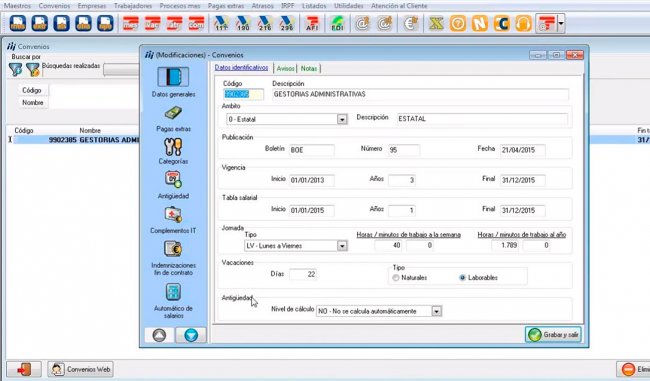Select the 9902385 GESTORIAS row in Convenios list

[77, 140]
